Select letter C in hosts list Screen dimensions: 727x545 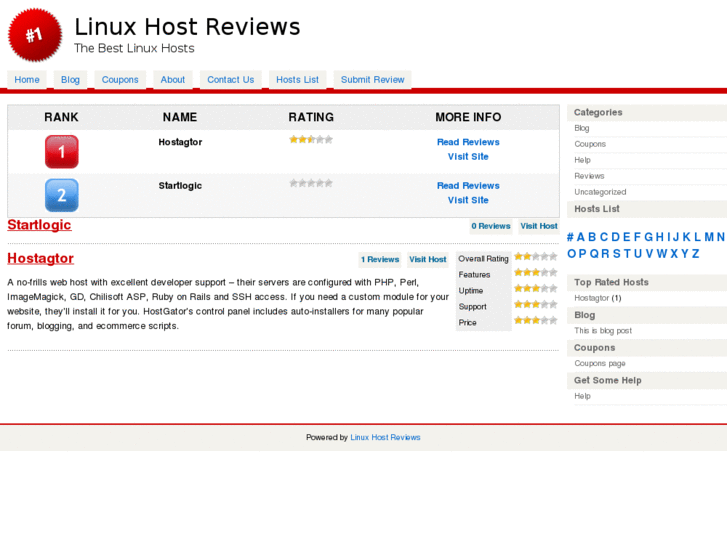coord(604,237)
